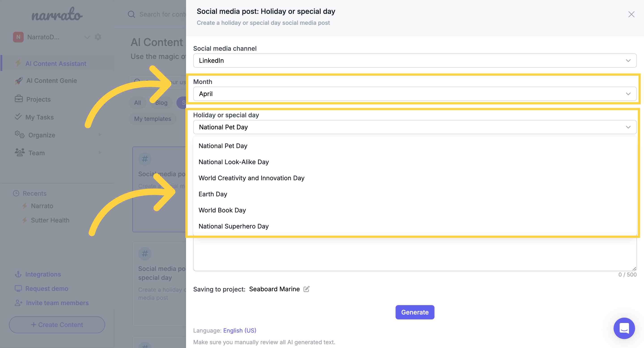Open the chat support widget
Screen dimensions: 644x348
624,328
